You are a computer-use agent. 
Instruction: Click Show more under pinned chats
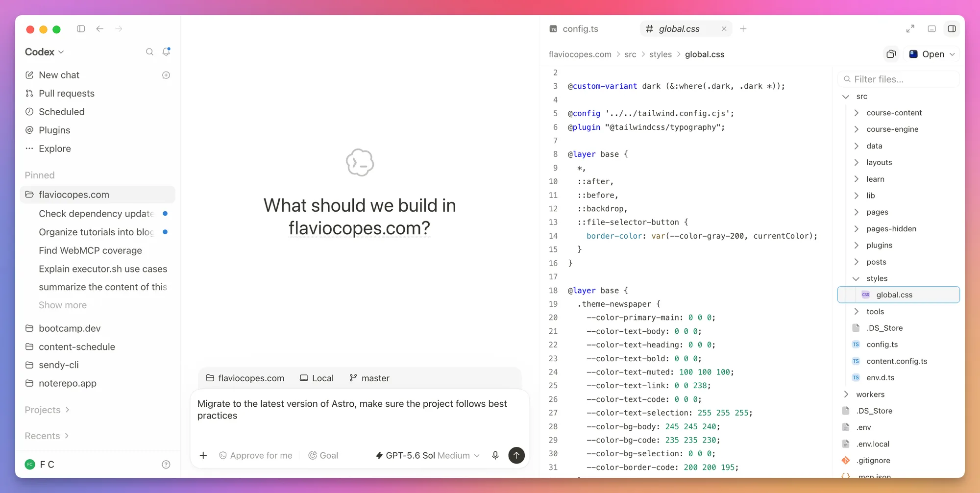pyautogui.click(x=63, y=305)
